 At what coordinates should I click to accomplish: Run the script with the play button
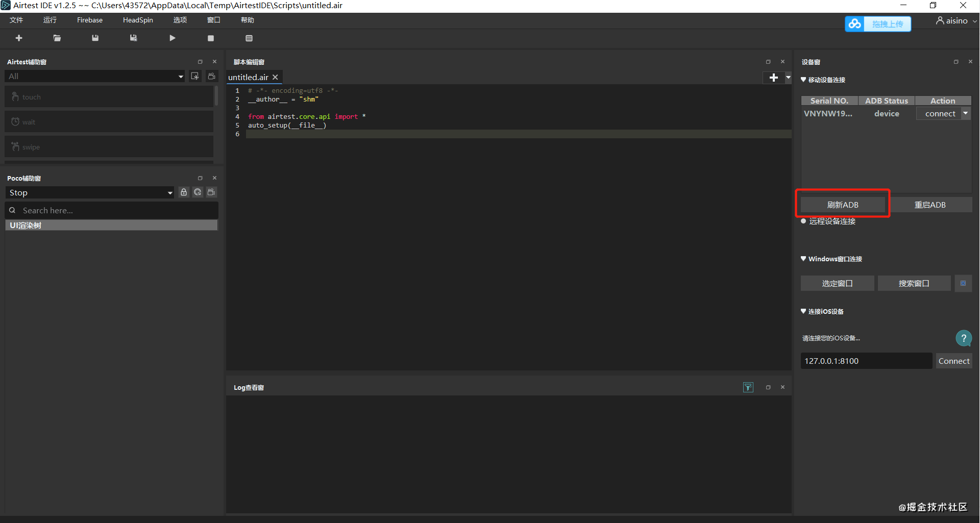tap(173, 38)
